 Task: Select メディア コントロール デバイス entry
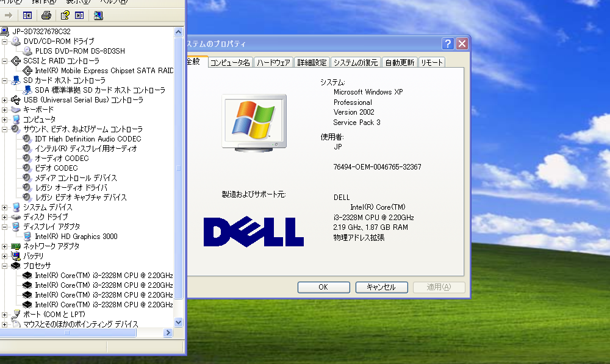(x=76, y=177)
